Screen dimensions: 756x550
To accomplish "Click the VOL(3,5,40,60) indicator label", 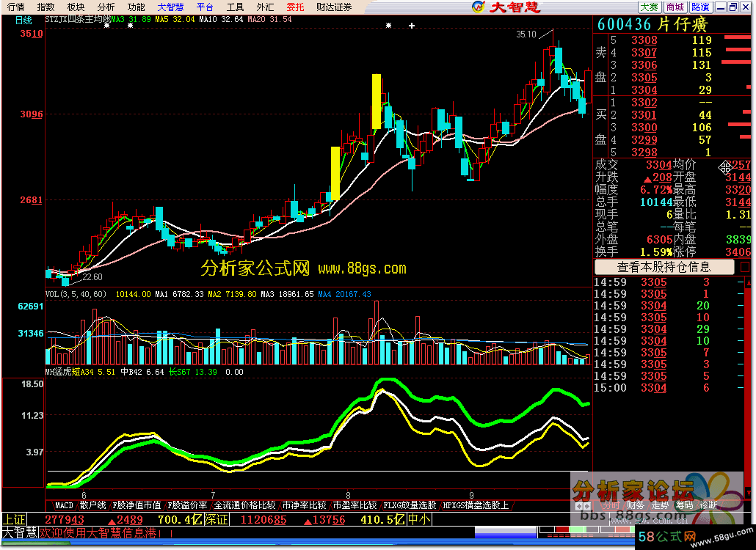I will coord(76,294).
